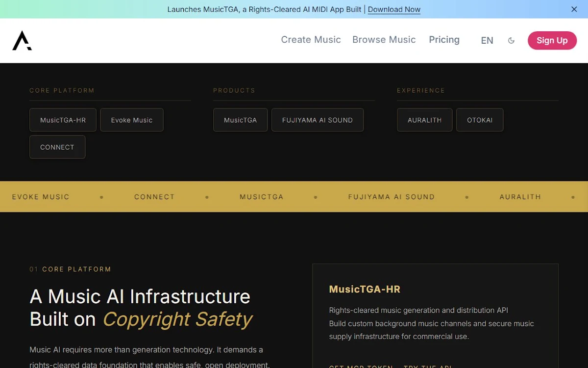Select the OTOKAI chip
Screen dimensions: 588x368
click(x=480, y=120)
